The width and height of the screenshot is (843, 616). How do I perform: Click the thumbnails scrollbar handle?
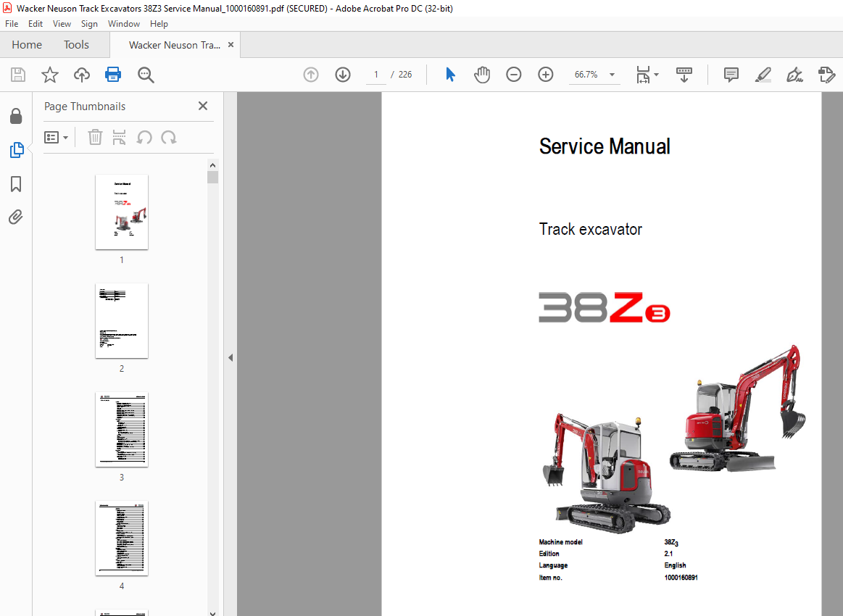[x=213, y=177]
